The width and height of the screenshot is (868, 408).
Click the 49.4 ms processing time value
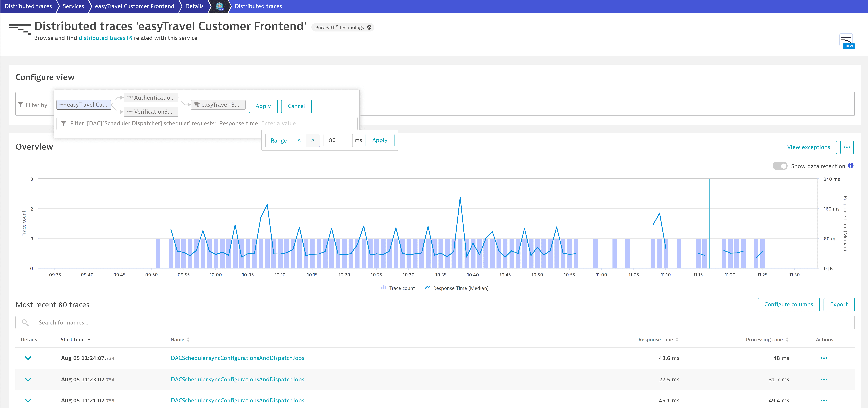[779, 401]
